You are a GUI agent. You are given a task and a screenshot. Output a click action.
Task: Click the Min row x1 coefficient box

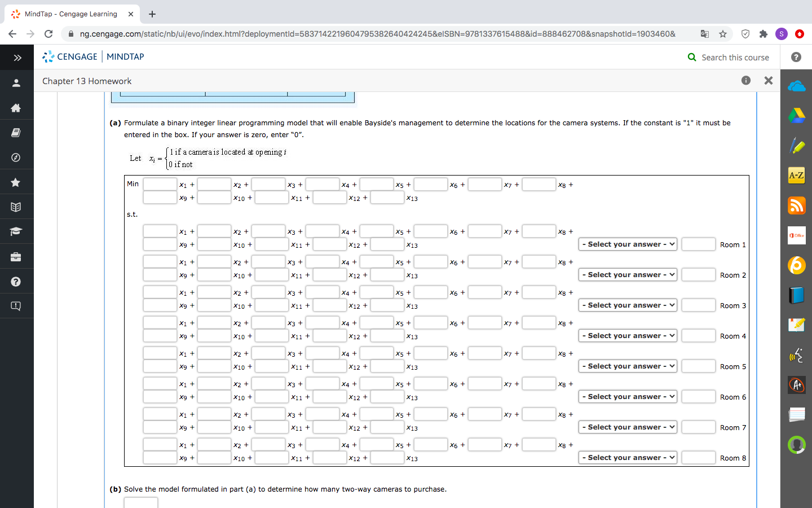click(x=160, y=184)
